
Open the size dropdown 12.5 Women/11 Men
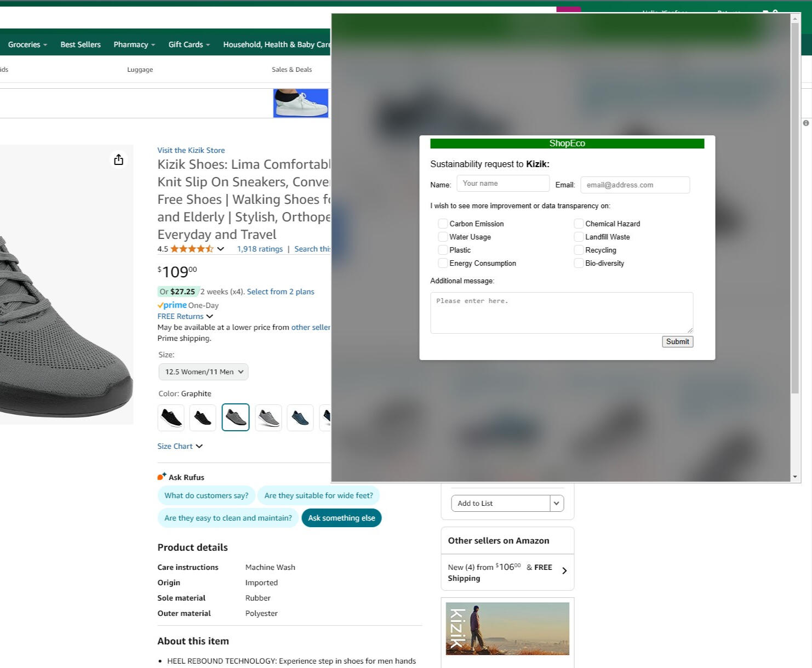(203, 372)
